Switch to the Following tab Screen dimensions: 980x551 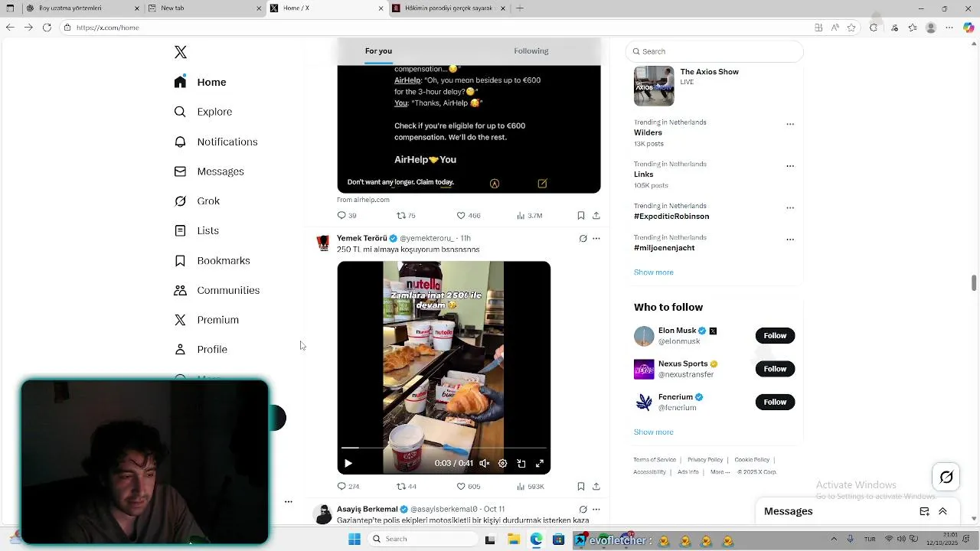[531, 51]
